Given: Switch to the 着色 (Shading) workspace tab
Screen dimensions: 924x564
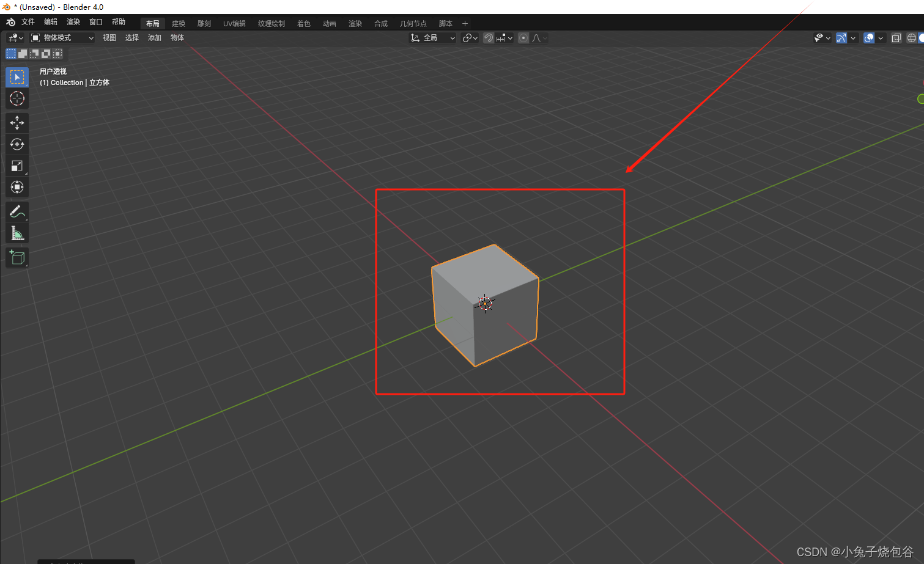Looking at the screenshot, I should point(304,24).
